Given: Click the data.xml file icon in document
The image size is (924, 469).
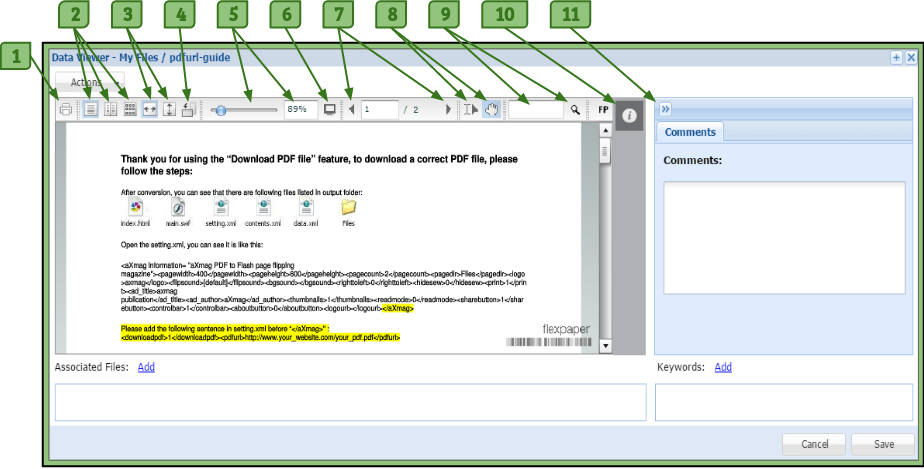Looking at the screenshot, I should tap(306, 207).
